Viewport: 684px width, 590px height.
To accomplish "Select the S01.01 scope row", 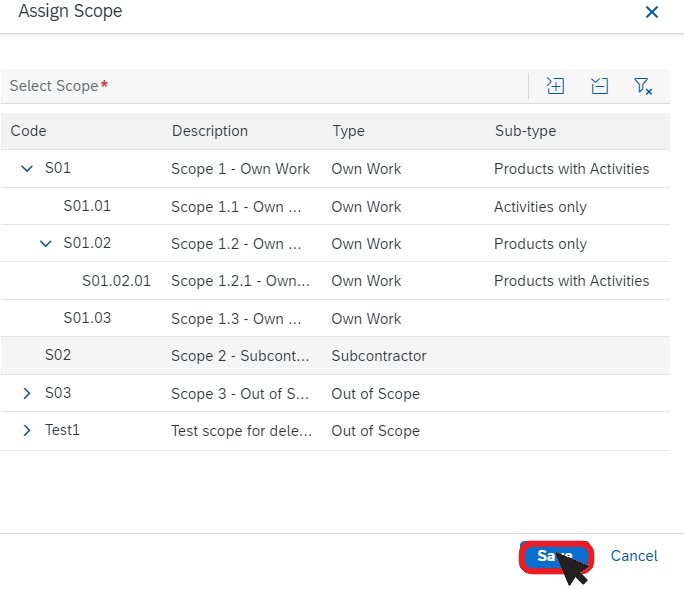I will pos(335,206).
